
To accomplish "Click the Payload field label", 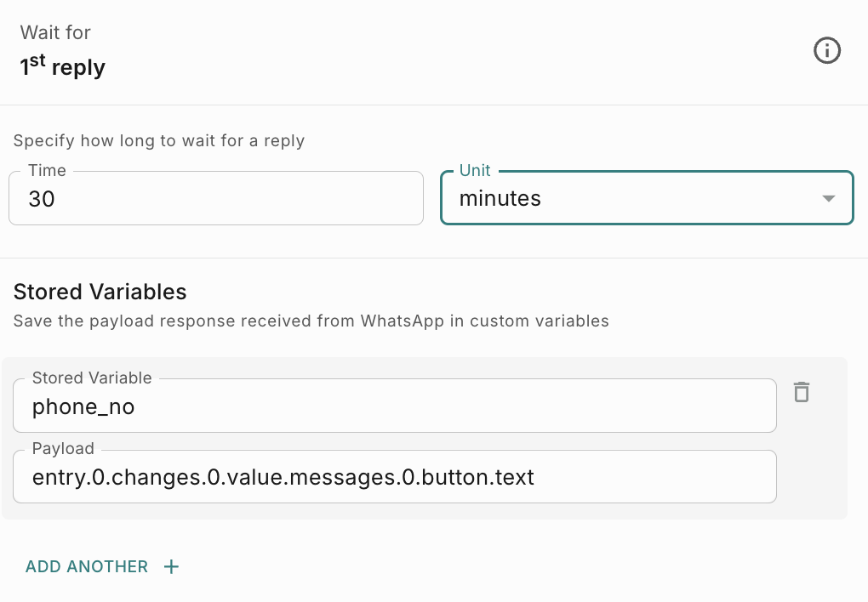I will click(x=63, y=449).
